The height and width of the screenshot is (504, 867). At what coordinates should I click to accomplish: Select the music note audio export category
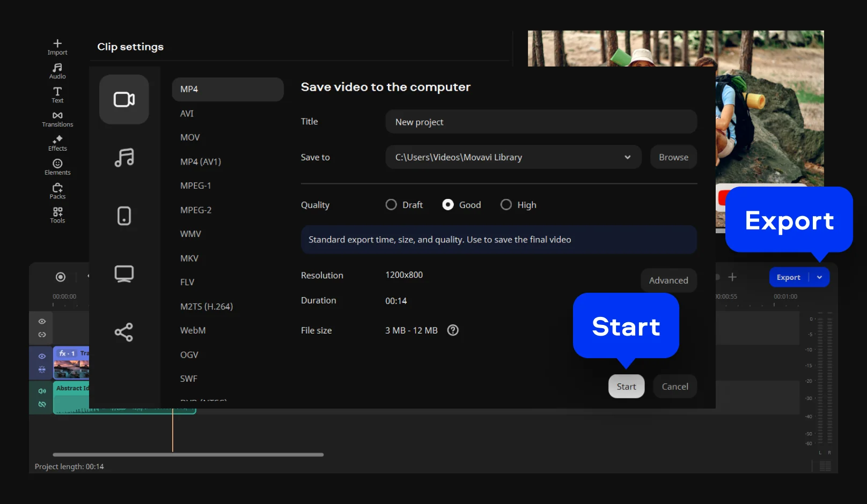tap(124, 158)
